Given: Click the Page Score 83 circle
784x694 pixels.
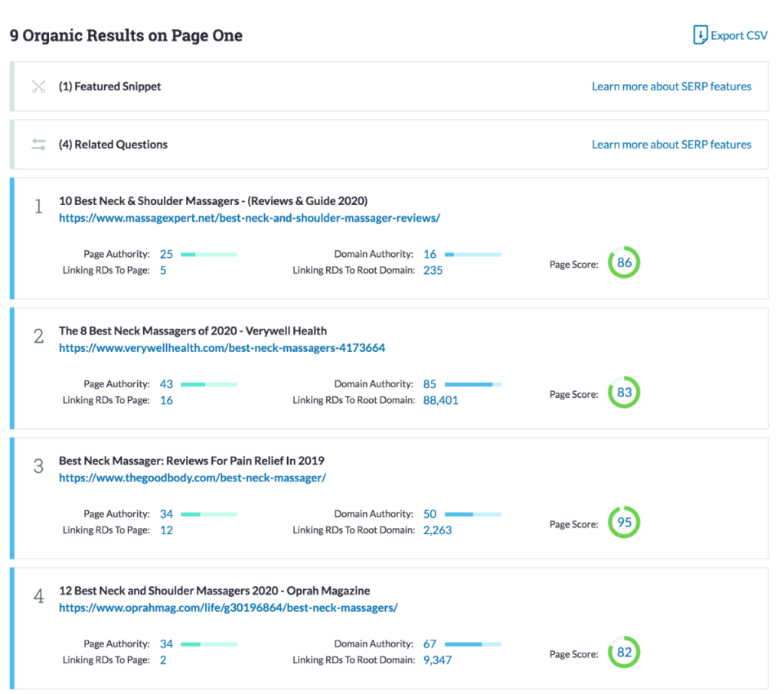Looking at the screenshot, I should [624, 393].
